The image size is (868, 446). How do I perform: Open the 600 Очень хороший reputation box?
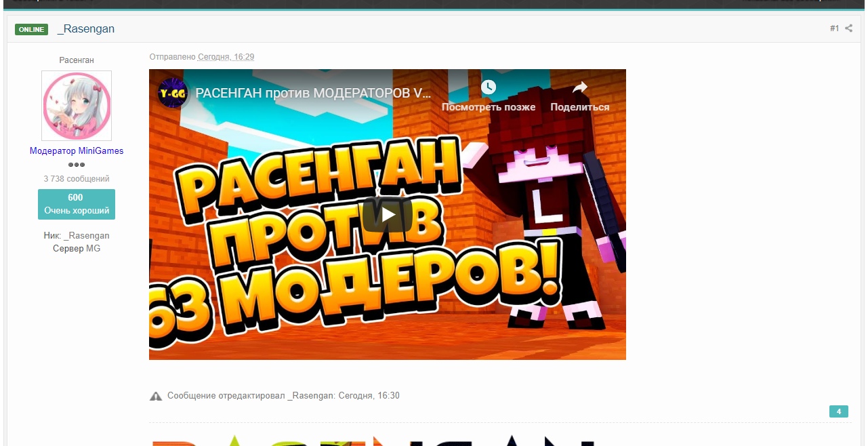(77, 204)
